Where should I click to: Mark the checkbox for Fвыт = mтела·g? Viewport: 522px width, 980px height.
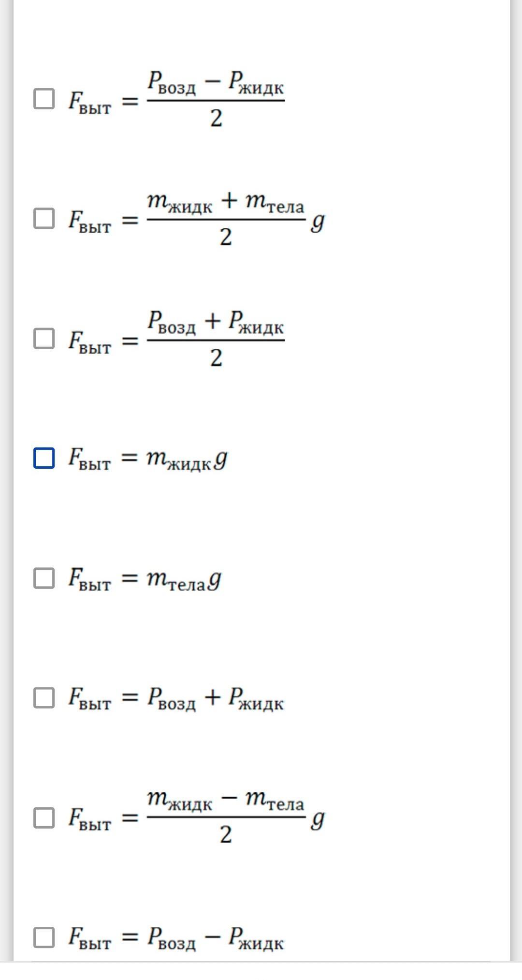point(44,578)
